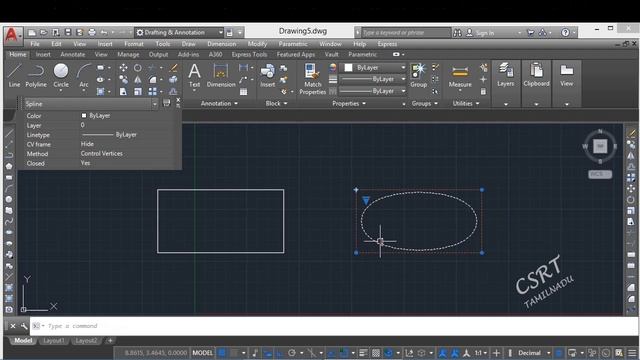The width and height of the screenshot is (640, 360).
Task: Switch to the Annotate ribbon tab
Action: (73, 54)
